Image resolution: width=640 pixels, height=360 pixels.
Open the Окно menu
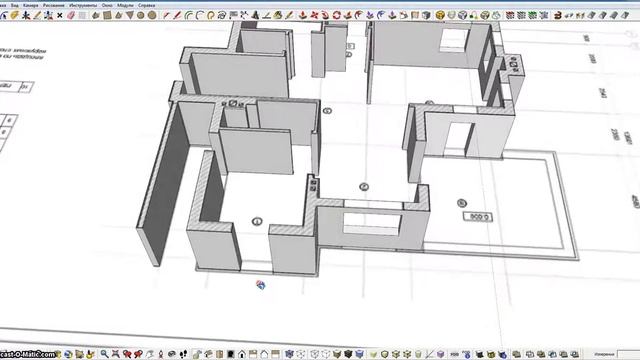[x=107, y=5]
